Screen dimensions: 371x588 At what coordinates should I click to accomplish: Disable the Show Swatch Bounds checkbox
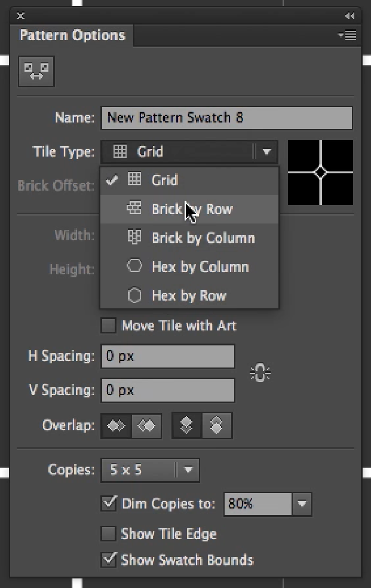(109, 560)
